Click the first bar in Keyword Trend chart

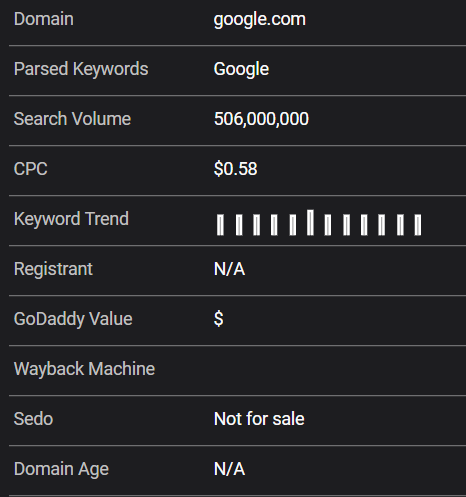point(220,225)
